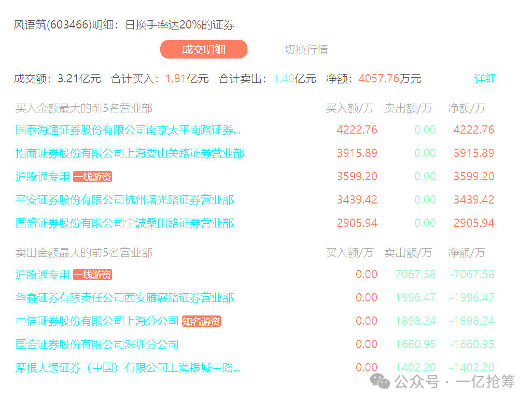This screenshot has width=532, height=403.
Task: Open 国泰海通证券 南京太平南路 branch link
Action: coord(128,130)
